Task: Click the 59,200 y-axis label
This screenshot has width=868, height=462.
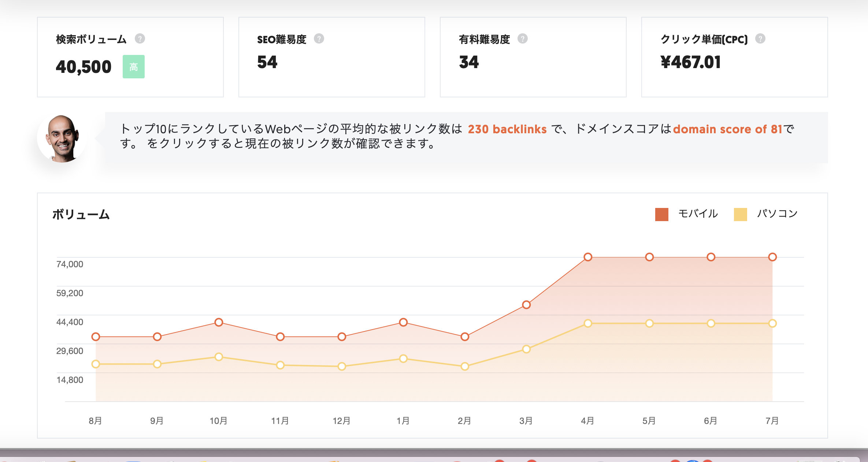Action: [x=70, y=293]
